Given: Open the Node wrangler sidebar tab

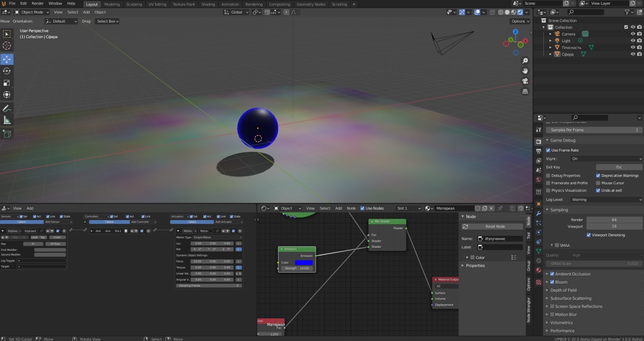Looking at the screenshot, I should (x=528, y=309).
